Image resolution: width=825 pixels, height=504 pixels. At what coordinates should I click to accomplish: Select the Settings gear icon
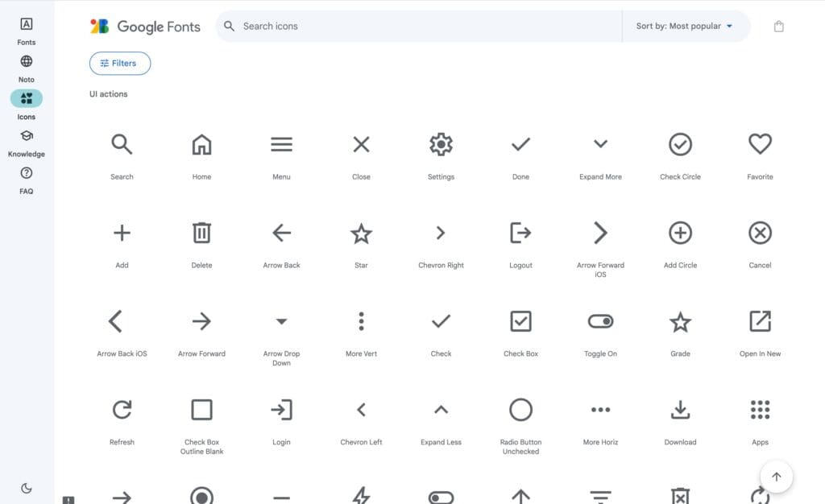(x=440, y=143)
